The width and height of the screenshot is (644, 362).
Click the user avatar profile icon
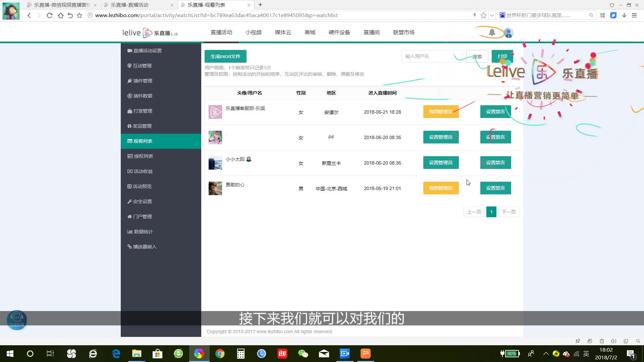coord(508,33)
